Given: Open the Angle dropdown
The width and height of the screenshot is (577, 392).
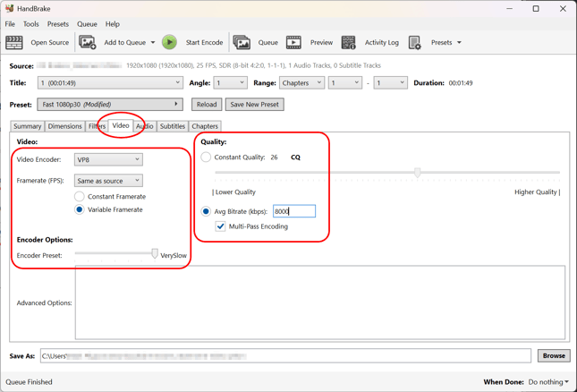Looking at the screenshot, I should [231, 83].
